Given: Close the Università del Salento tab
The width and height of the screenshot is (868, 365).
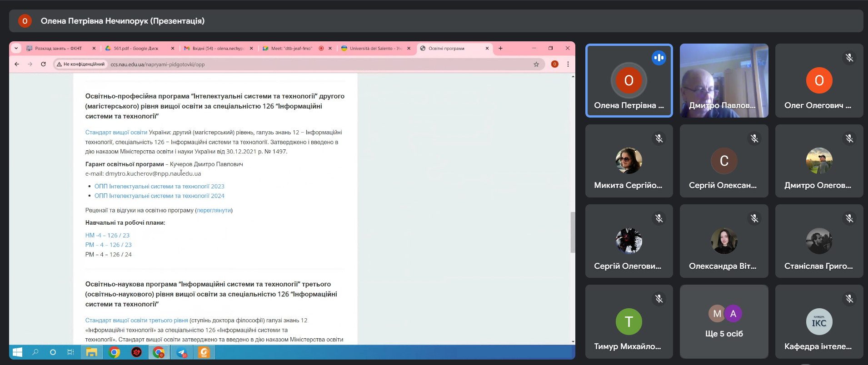Looking at the screenshot, I should 409,48.
